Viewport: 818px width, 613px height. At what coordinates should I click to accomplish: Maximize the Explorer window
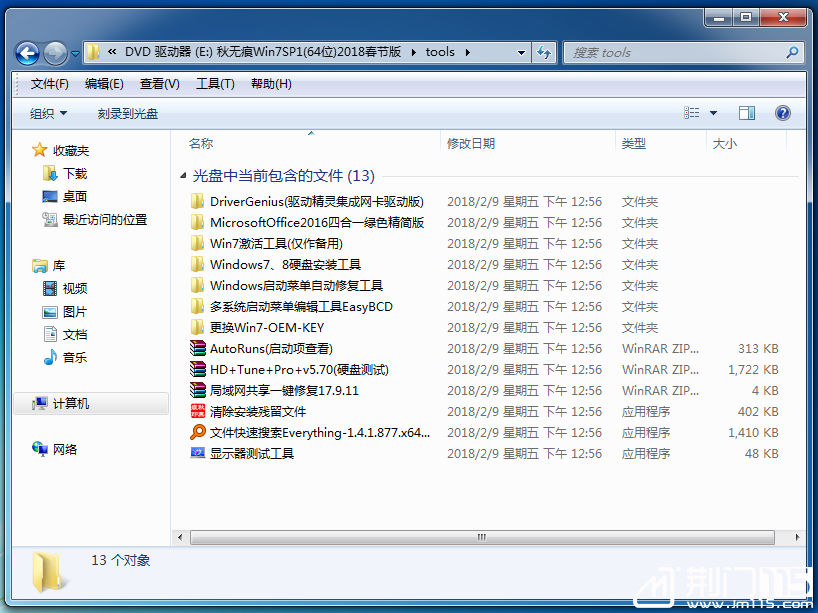coord(746,17)
